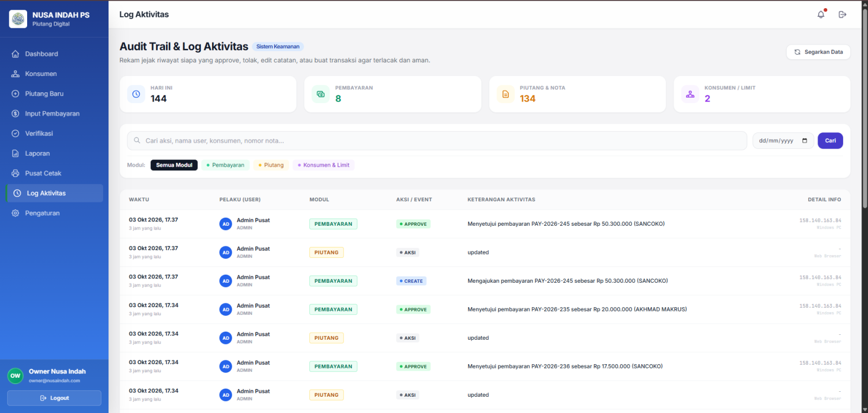The height and width of the screenshot is (413, 868).
Task: Click the AKHMAD MAKRUS payment description
Action: click(x=577, y=309)
